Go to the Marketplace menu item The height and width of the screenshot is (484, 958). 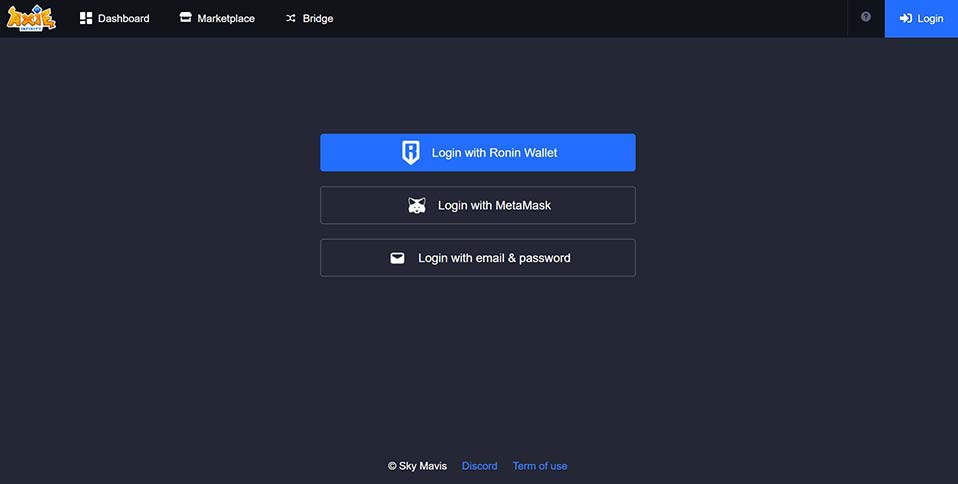[x=226, y=18]
